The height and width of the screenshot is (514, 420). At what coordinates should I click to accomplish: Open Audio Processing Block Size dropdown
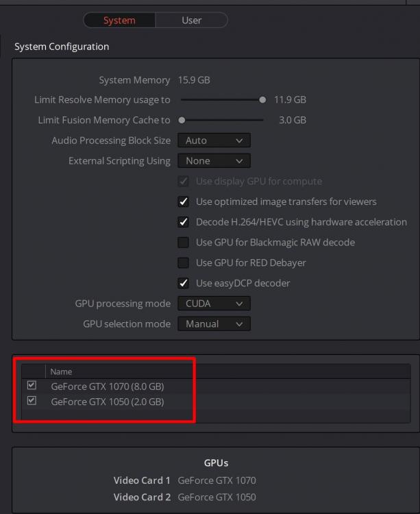[x=214, y=140]
